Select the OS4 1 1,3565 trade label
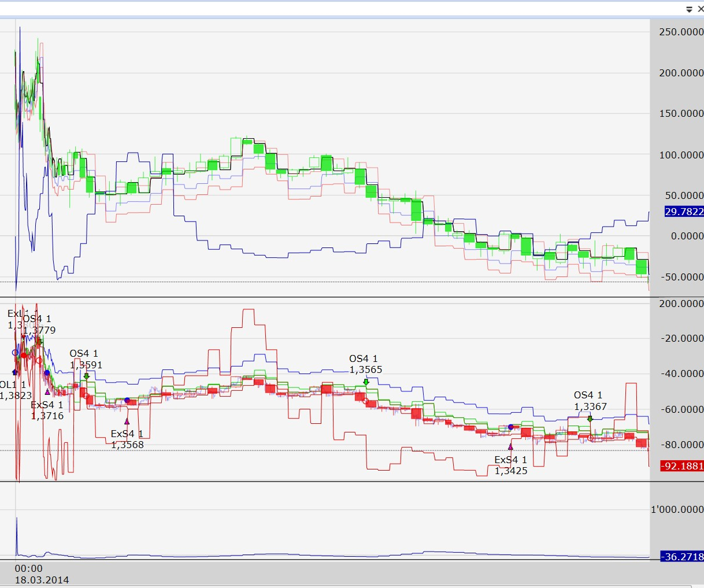This screenshot has height=588, width=704. (365, 364)
